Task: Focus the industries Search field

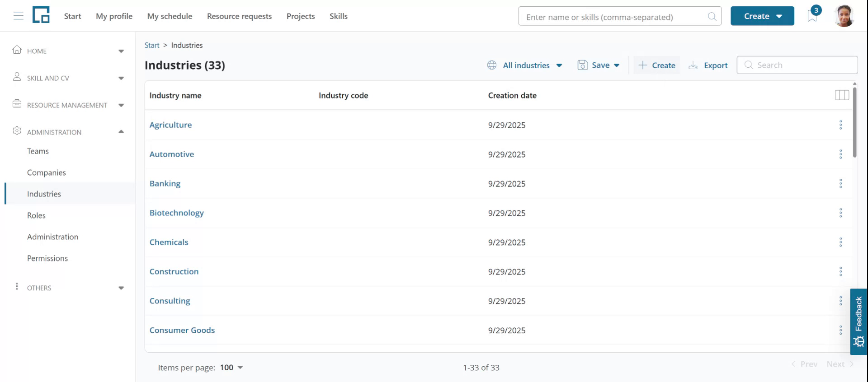Action: pyautogui.click(x=797, y=65)
